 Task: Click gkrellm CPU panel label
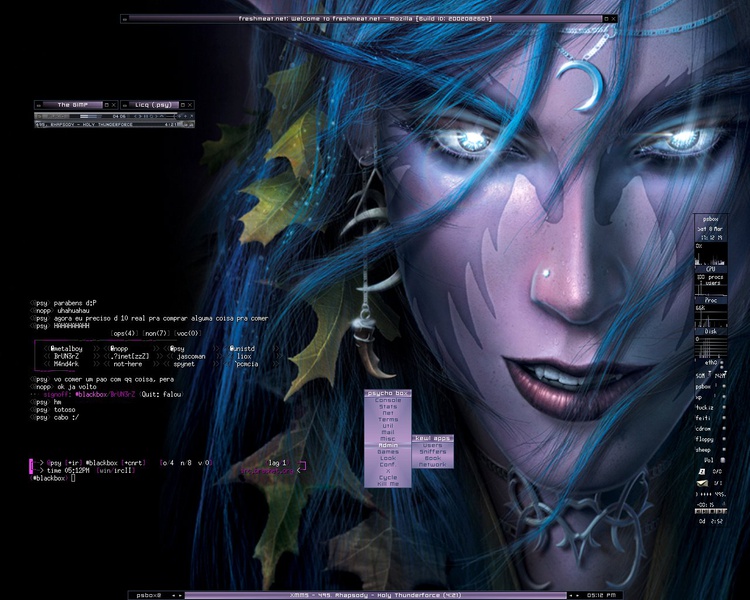711,269
